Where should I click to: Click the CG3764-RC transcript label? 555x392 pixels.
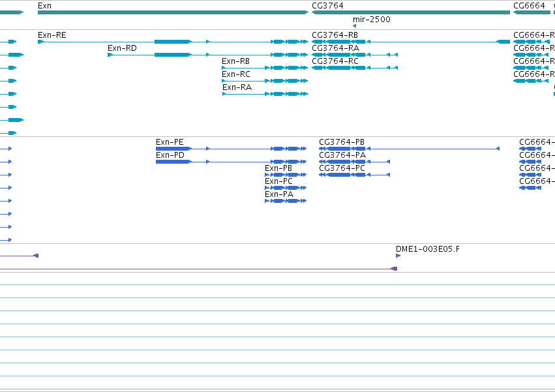click(335, 61)
